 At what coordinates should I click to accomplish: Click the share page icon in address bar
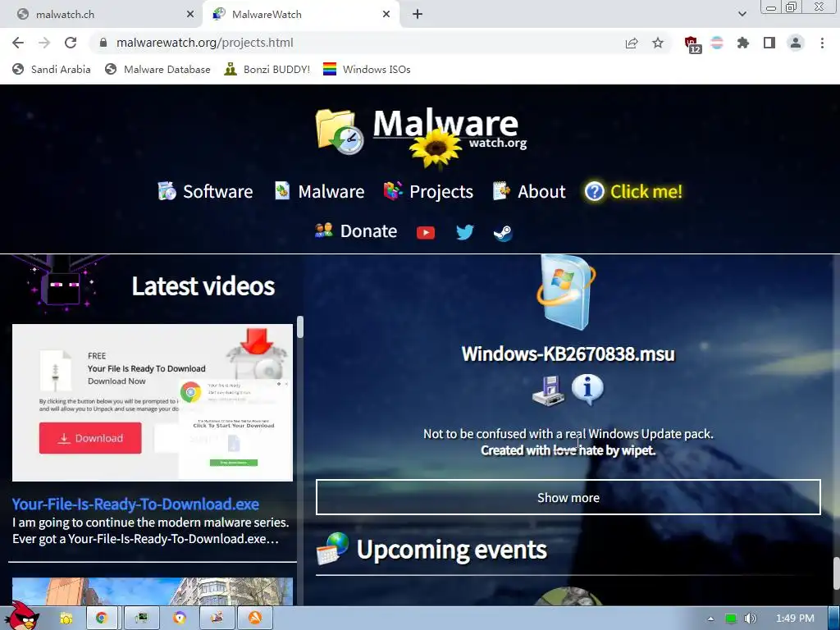(632, 43)
